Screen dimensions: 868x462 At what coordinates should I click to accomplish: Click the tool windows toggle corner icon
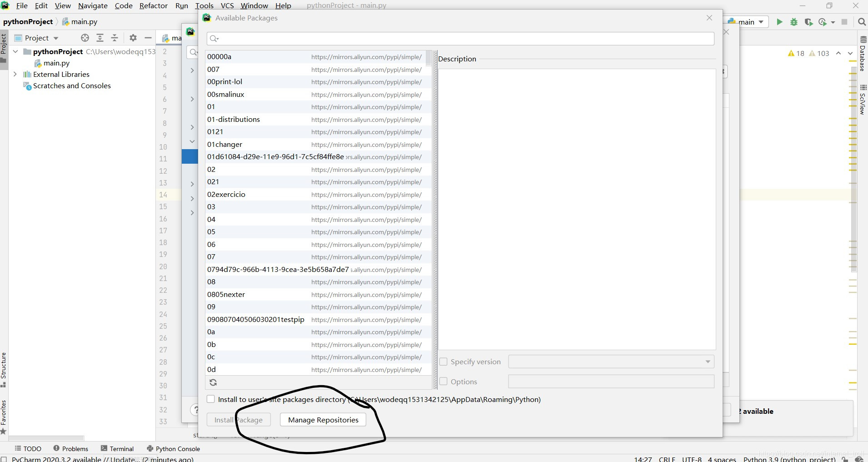tap(4, 459)
